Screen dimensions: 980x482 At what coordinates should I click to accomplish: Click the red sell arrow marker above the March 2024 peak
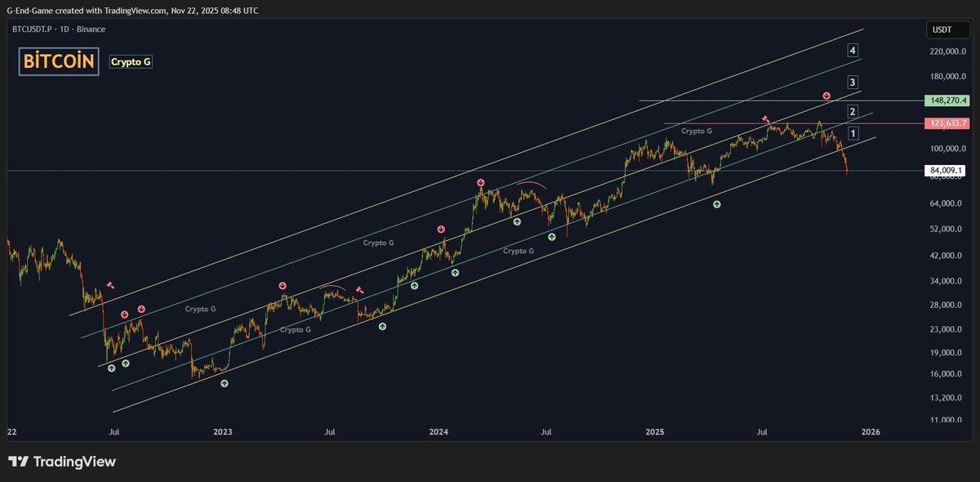(481, 183)
